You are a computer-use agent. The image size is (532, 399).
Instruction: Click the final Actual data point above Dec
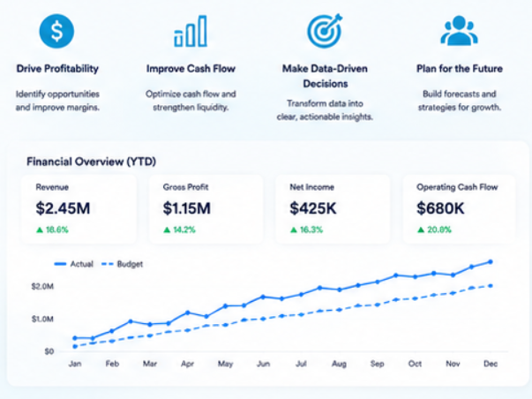coord(491,262)
